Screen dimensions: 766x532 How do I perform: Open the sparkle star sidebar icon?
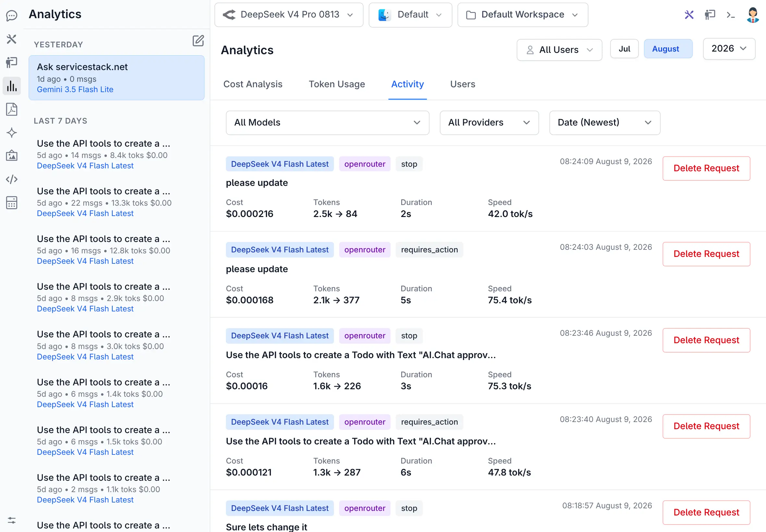12,133
